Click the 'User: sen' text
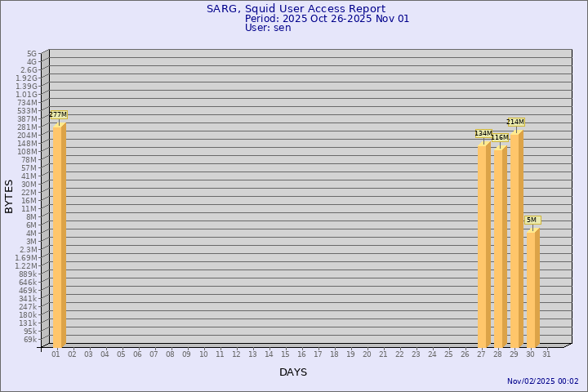Viewport: 588px width, 392px height. tap(268, 28)
